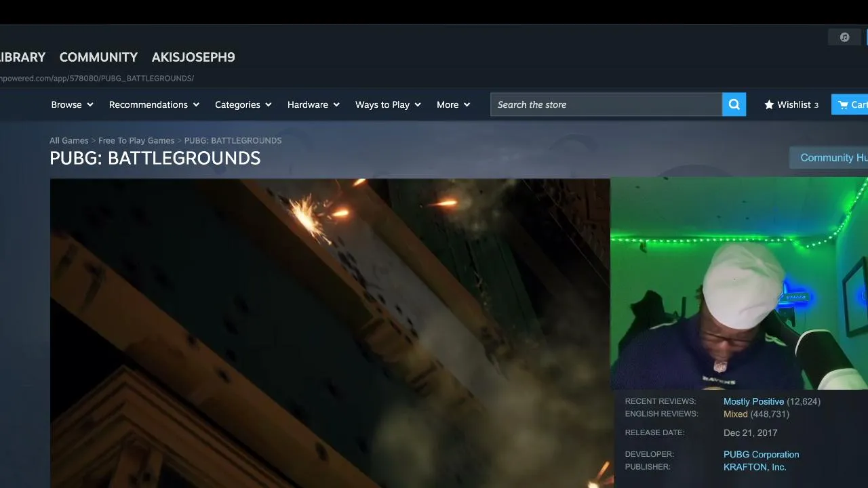Open the Wishlist link
Viewport: 868px width, 488px height.
click(x=791, y=104)
